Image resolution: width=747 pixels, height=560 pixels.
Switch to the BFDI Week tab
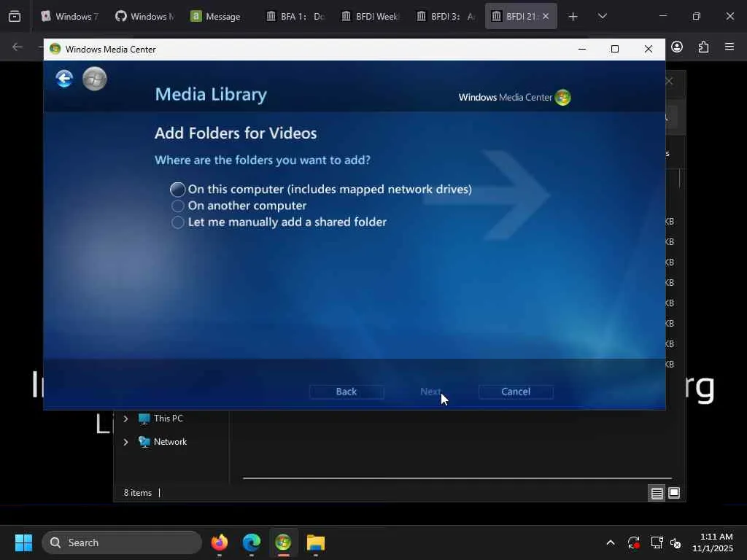[x=371, y=16]
